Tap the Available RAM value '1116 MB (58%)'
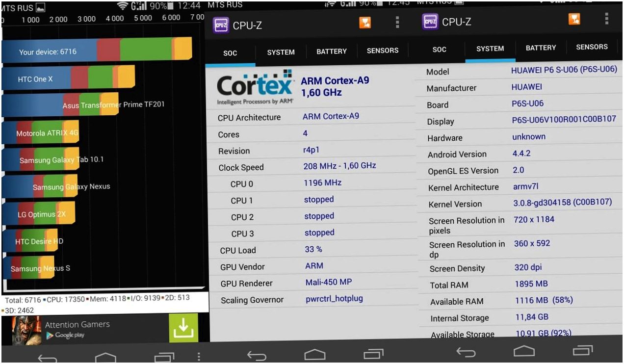This screenshot has width=624, height=364. tap(544, 300)
